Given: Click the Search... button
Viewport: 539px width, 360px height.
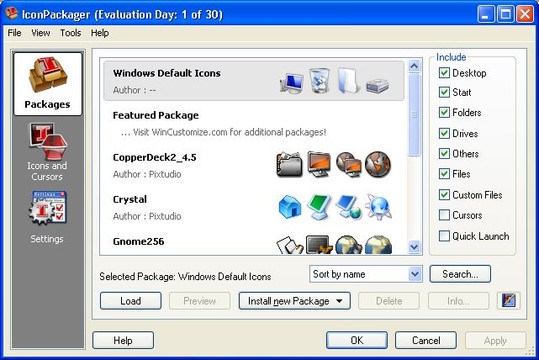Looking at the screenshot, I should point(460,274).
